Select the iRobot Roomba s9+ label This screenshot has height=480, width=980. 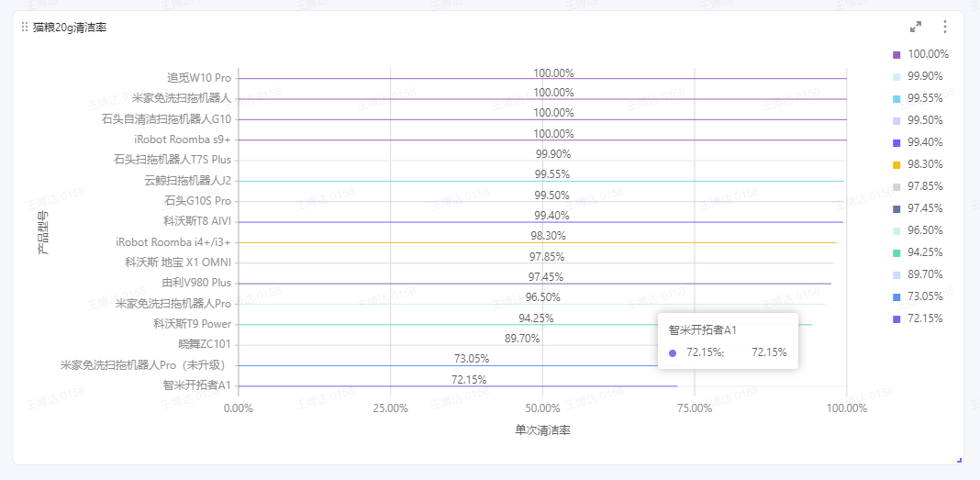(183, 140)
